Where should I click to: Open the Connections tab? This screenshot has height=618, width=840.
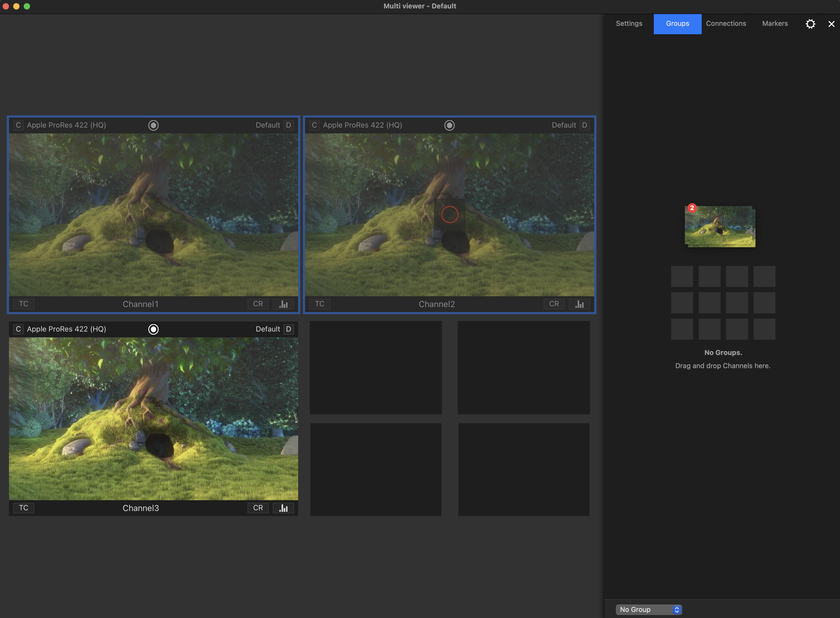click(726, 23)
